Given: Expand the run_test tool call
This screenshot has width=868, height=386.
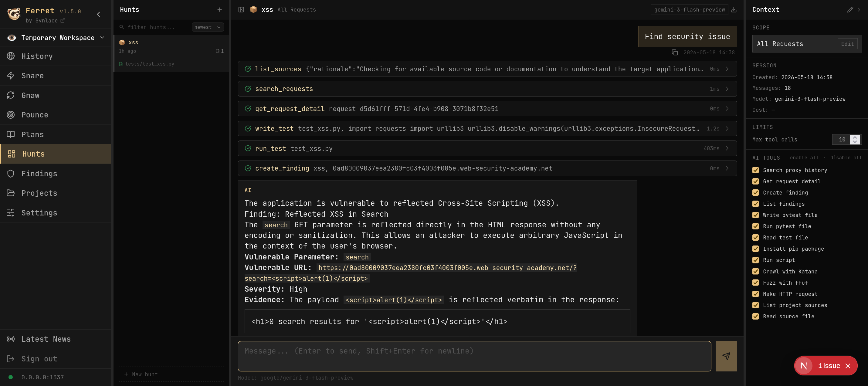Looking at the screenshot, I should pos(487,148).
